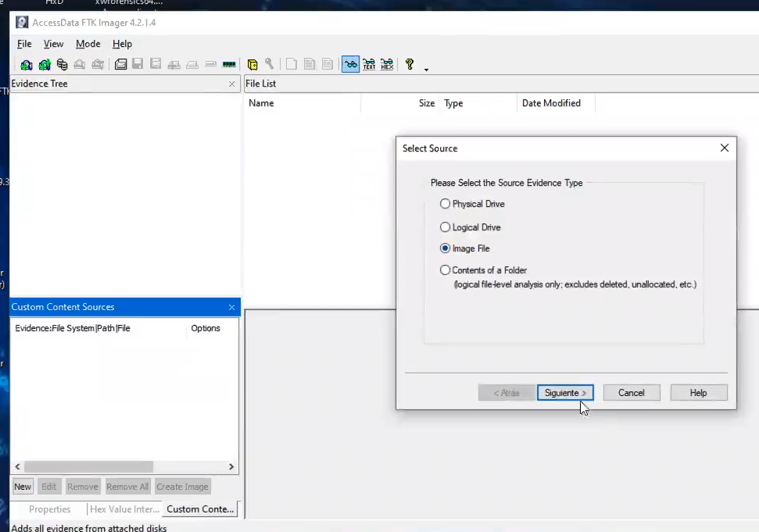Switch viewer to HEX mode icon

tap(387, 64)
